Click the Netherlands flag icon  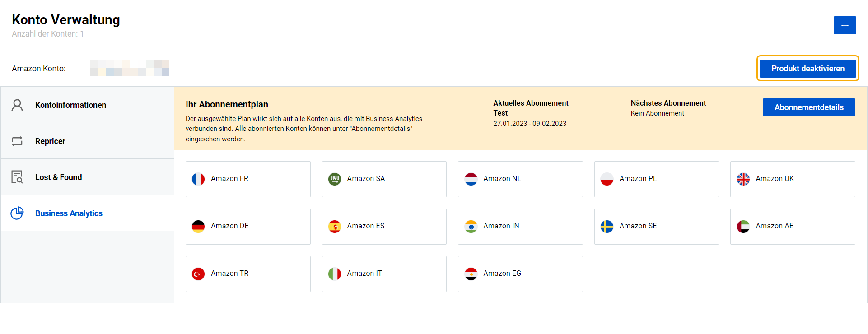point(471,179)
